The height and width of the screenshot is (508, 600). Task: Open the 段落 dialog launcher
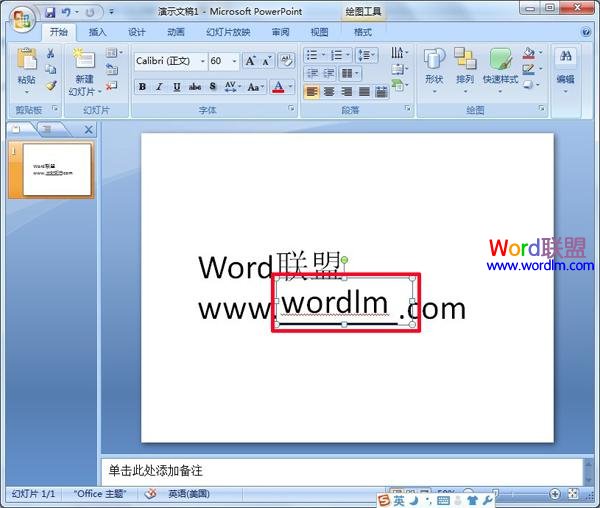pyautogui.click(x=408, y=108)
